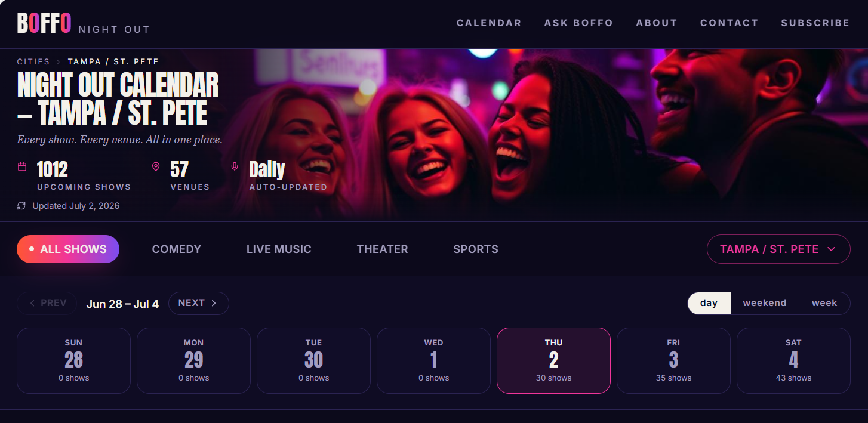Image resolution: width=868 pixels, height=423 pixels.
Task: Select the Live Music category tab
Action: pyautogui.click(x=279, y=249)
